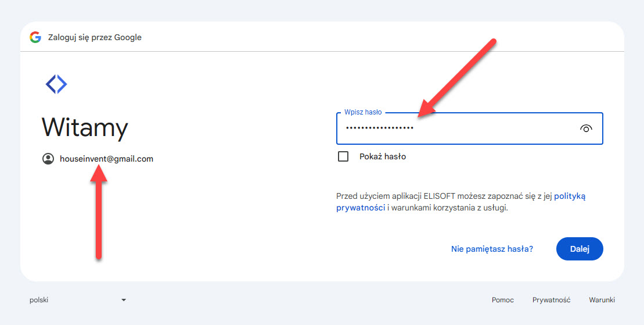Tick the "Pokaż hasło" checkbox
The width and height of the screenshot is (644, 325).
tap(343, 156)
